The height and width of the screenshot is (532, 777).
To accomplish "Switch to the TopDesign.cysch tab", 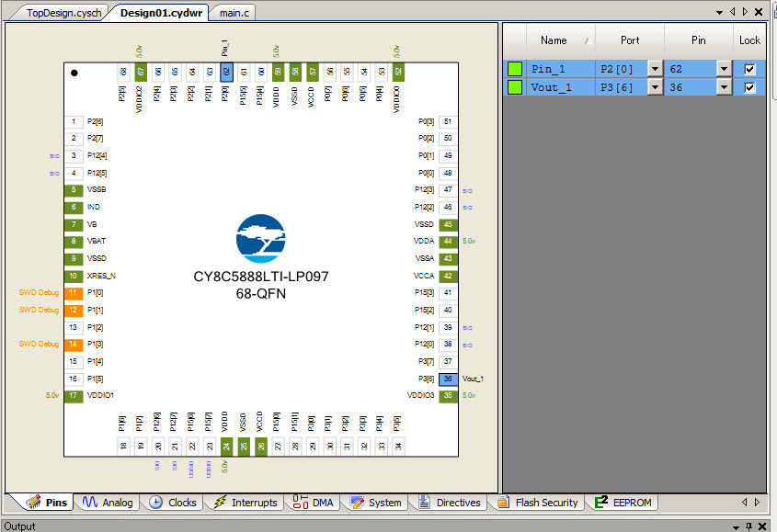I will click(63, 13).
